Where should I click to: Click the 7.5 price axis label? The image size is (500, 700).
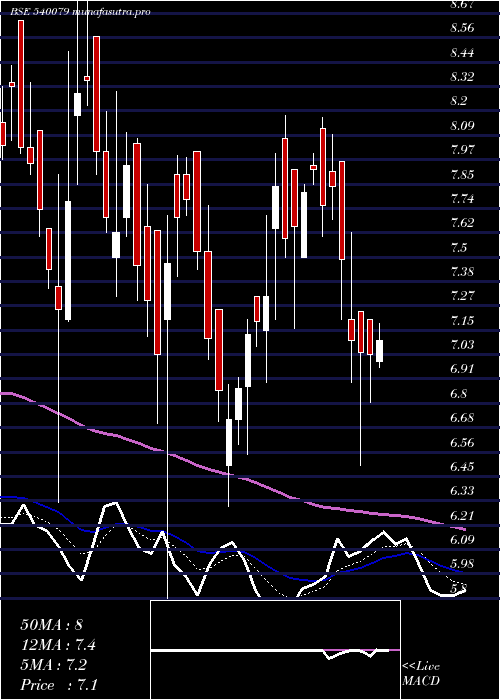459,247
